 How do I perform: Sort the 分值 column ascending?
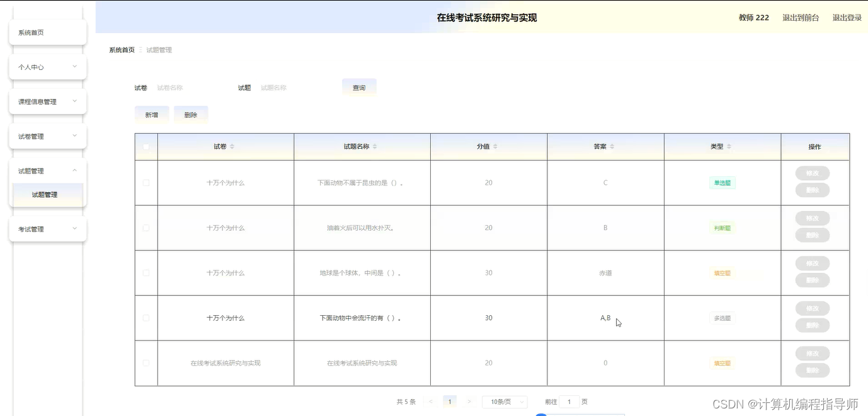click(494, 143)
